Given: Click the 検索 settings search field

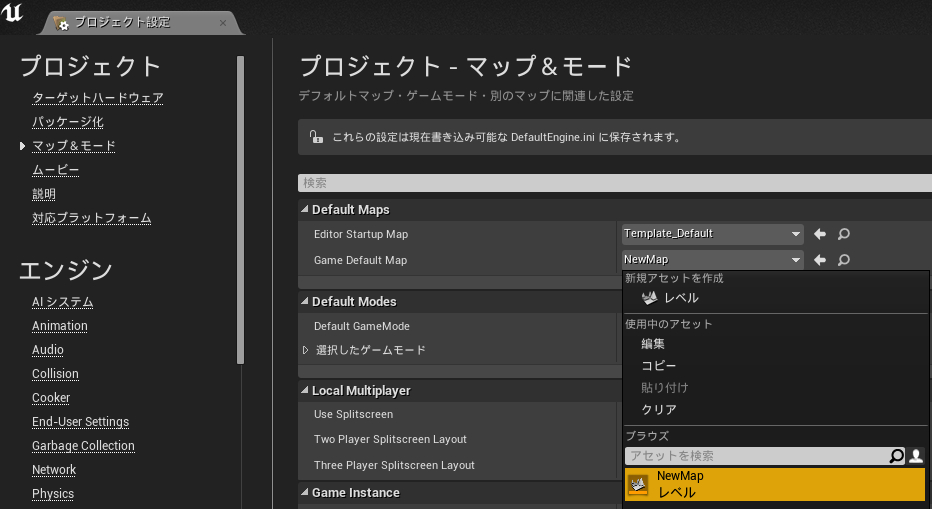Looking at the screenshot, I should coord(615,183).
